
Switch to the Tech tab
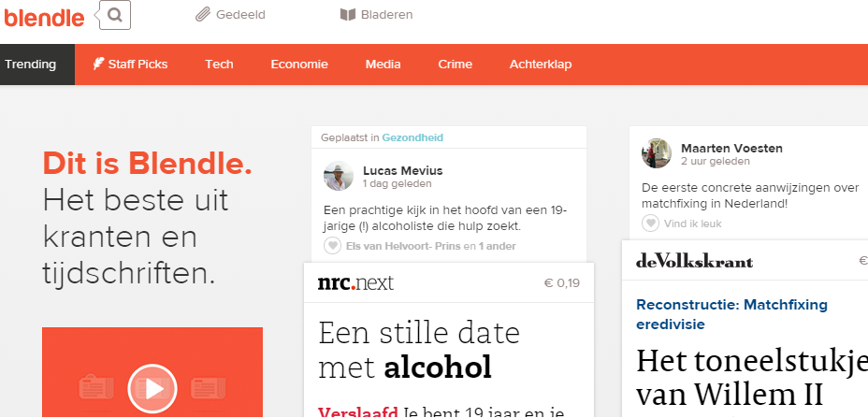pyautogui.click(x=219, y=65)
